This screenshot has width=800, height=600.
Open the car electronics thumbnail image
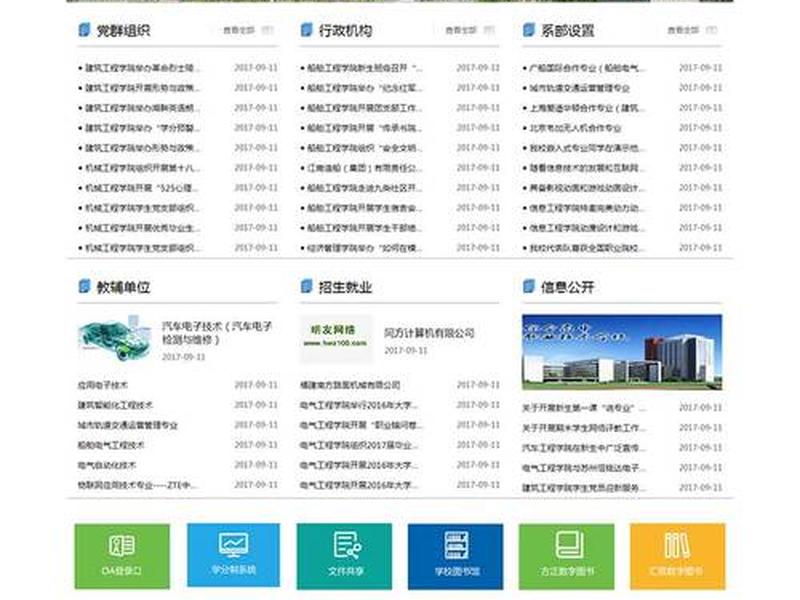[115, 338]
